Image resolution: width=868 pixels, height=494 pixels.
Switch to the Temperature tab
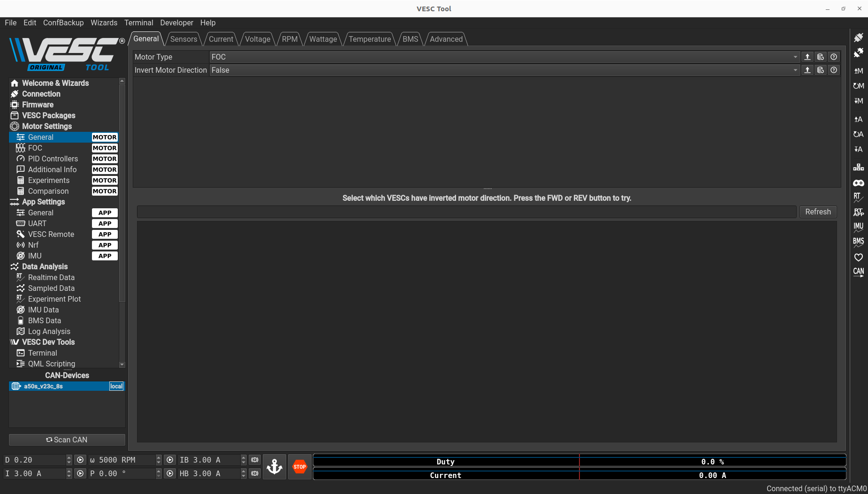[369, 39]
